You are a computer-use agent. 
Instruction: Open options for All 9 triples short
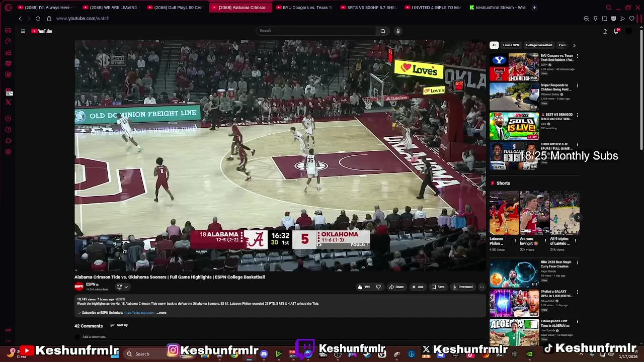tap(575, 241)
